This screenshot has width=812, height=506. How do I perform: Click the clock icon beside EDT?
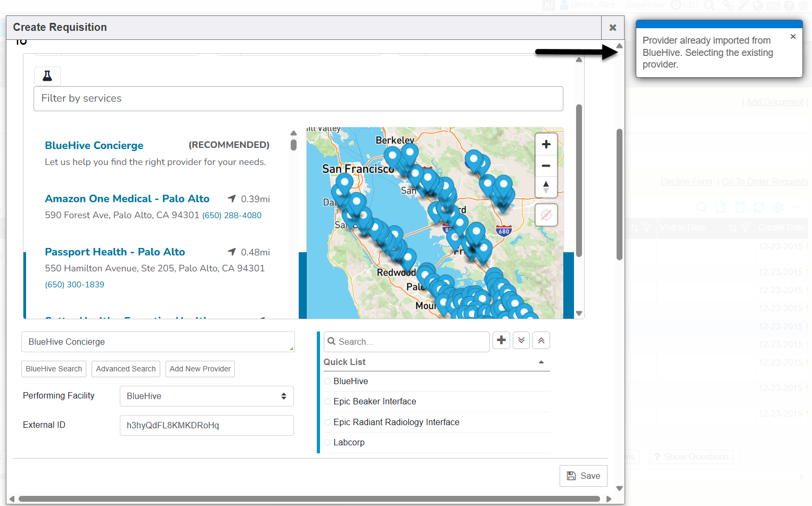click(x=676, y=5)
